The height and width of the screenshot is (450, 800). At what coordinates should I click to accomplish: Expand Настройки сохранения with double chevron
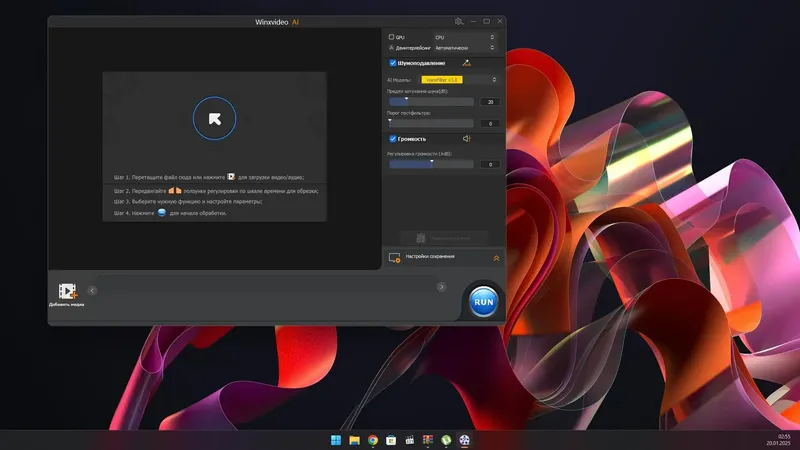496,259
